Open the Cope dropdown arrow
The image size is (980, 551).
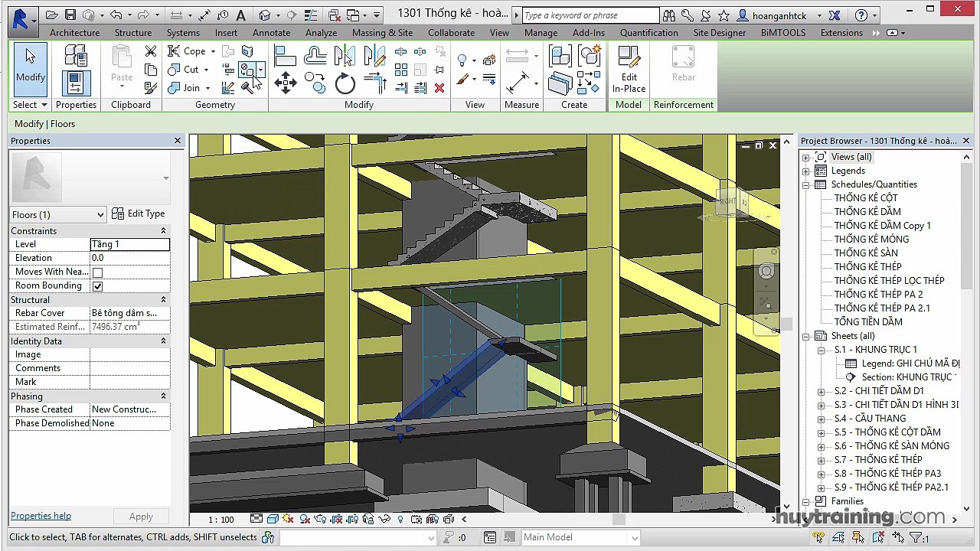pos(212,52)
